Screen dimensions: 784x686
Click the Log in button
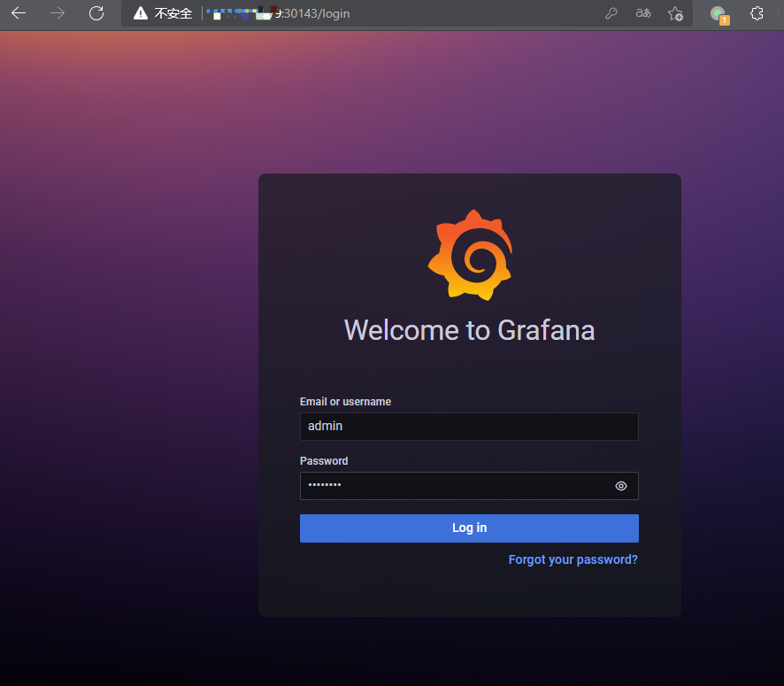(469, 528)
